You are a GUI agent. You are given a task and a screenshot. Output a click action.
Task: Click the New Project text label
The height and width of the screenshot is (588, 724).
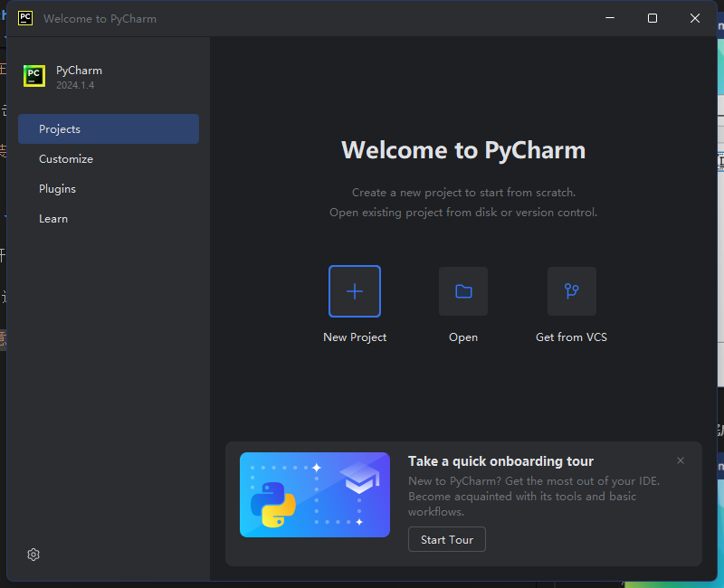coord(355,337)
